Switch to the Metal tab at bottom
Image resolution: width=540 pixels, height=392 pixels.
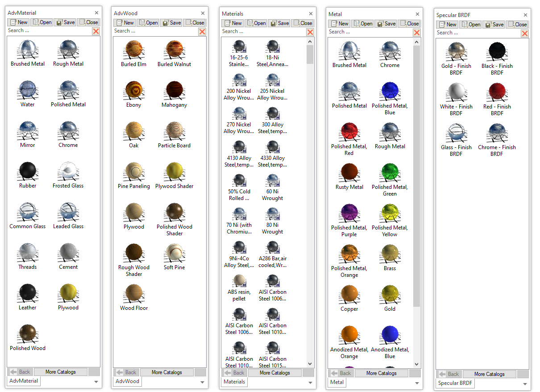(337, 382)
